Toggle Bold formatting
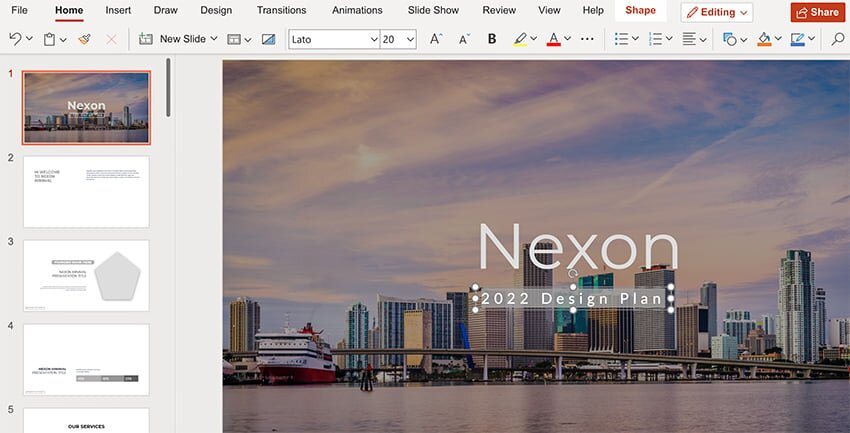850x433 pixels. [x=492, y=39]
